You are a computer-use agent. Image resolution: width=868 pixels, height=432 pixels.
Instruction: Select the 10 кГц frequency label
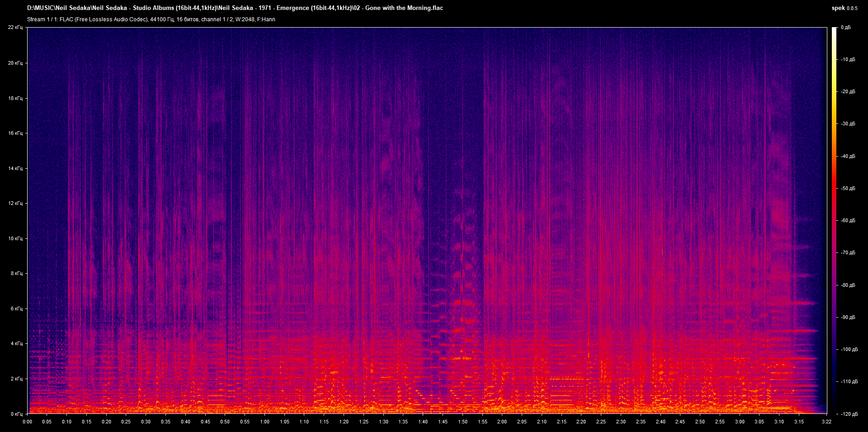[15, 238]
